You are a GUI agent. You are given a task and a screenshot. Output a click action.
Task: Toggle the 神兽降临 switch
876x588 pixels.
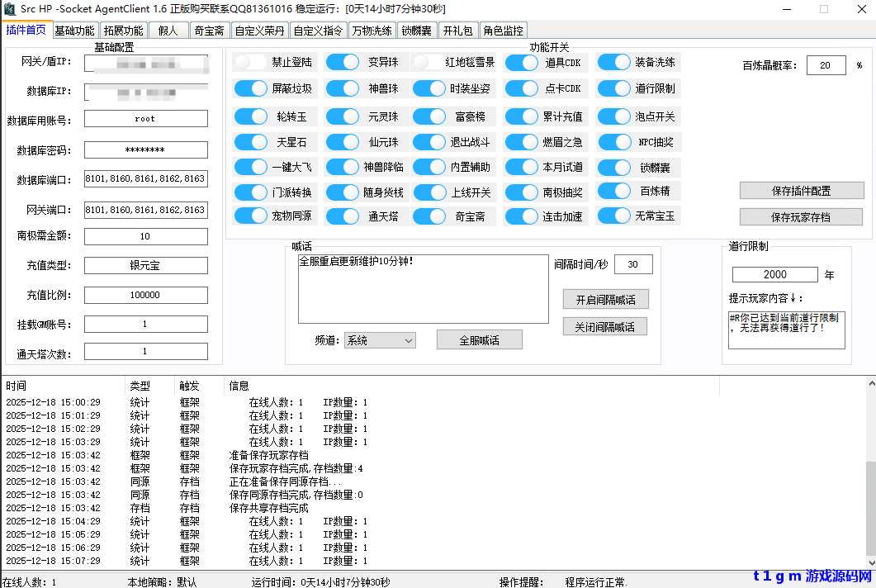point(342,167)
